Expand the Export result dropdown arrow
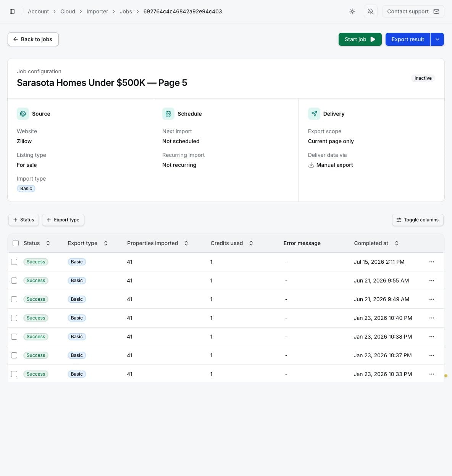452x476 pixels. 437,39
